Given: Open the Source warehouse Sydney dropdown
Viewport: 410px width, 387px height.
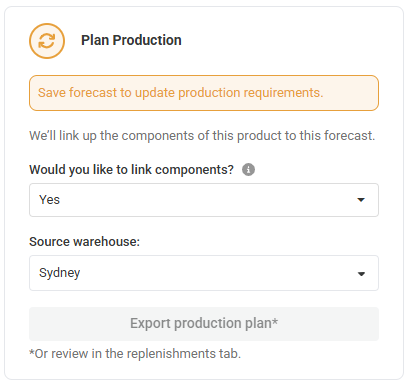Looking at the screenshot, I should [x=204, y=273].
